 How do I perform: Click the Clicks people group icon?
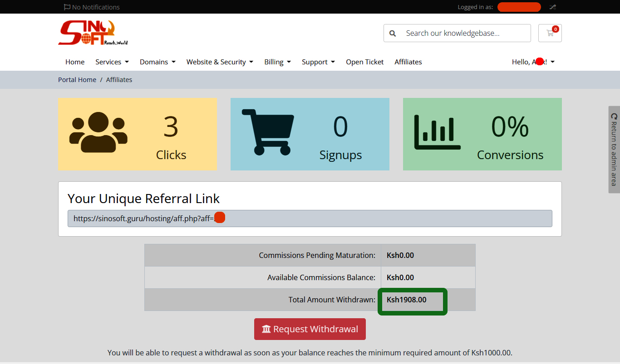pos(98,132)
